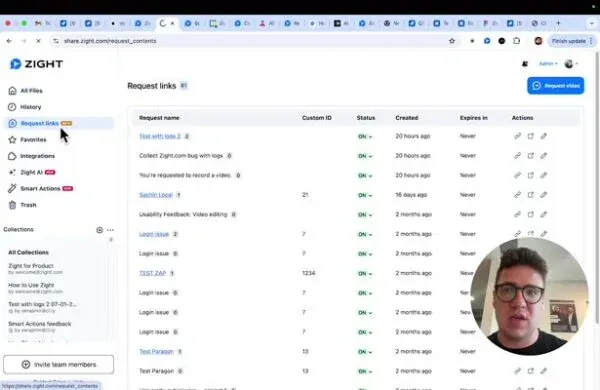Edit pencil icon for Collect Zight.com bug row
600x390 pixels.
pos(543,155)
